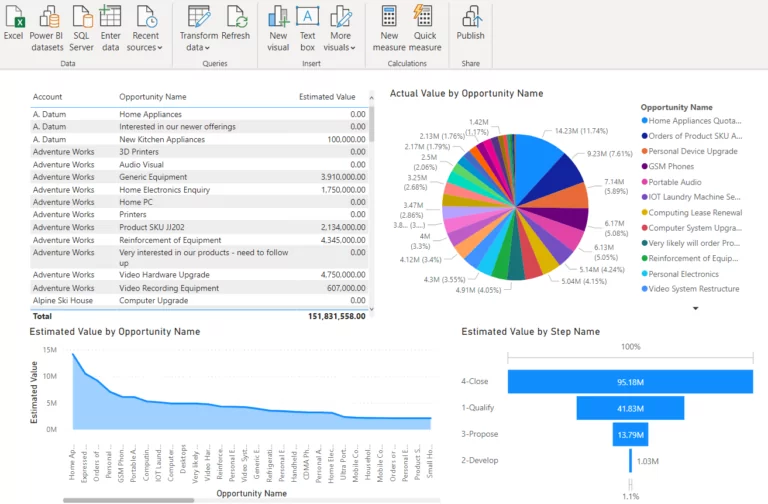This screenshot has height=504, width=768.
Task: Select the Reinforcement of Equipment table row
Action: [199, 240]
